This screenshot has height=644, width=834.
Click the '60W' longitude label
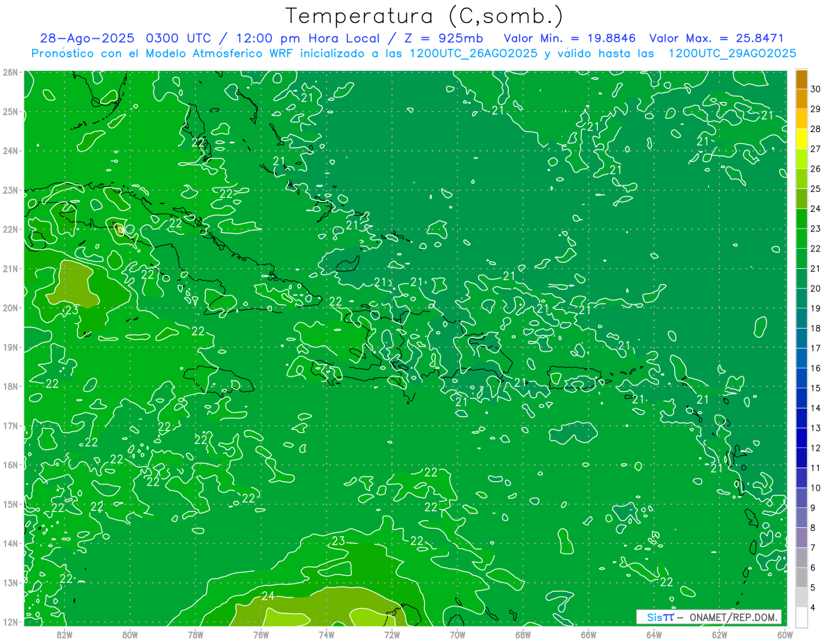pyautogui.click(x=784, y=634)
